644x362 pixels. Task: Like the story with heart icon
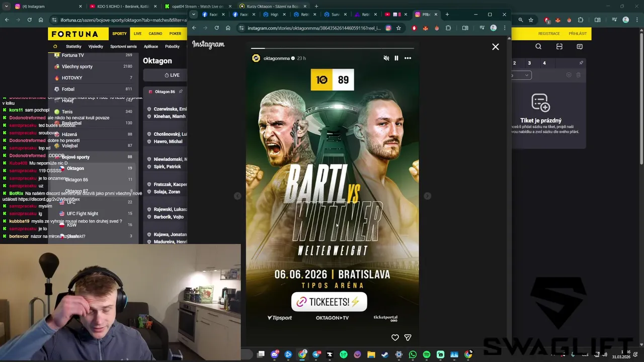pos(395,337)
